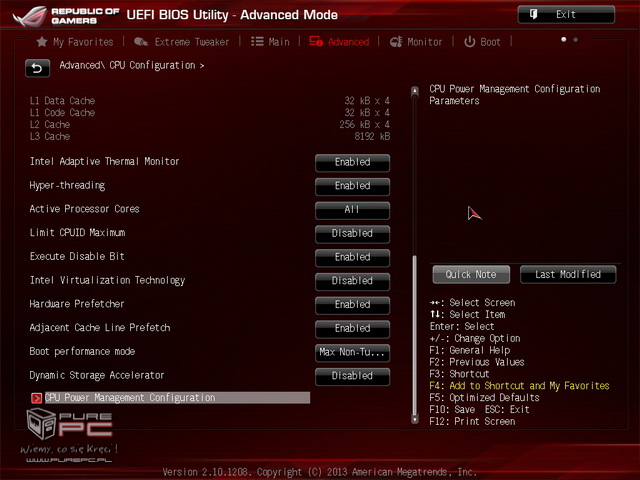Select the Advanced tab
Screen dimensions: 640x480
point(339,42)
